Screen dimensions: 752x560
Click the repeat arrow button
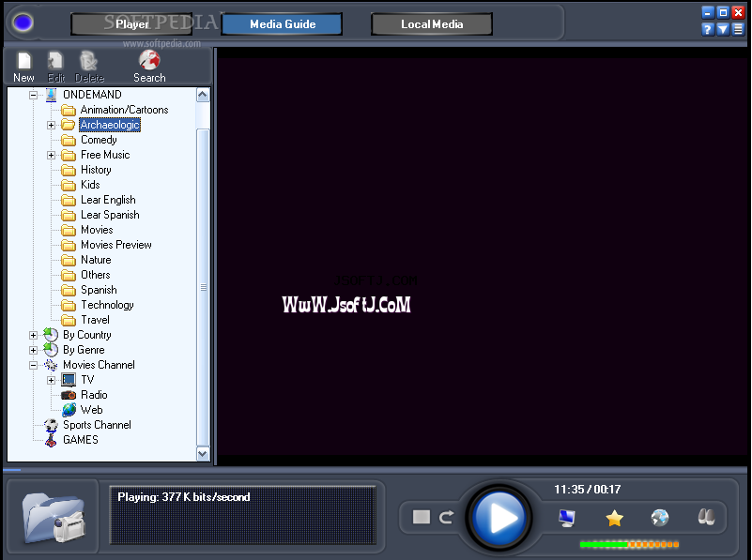[447, 517]
